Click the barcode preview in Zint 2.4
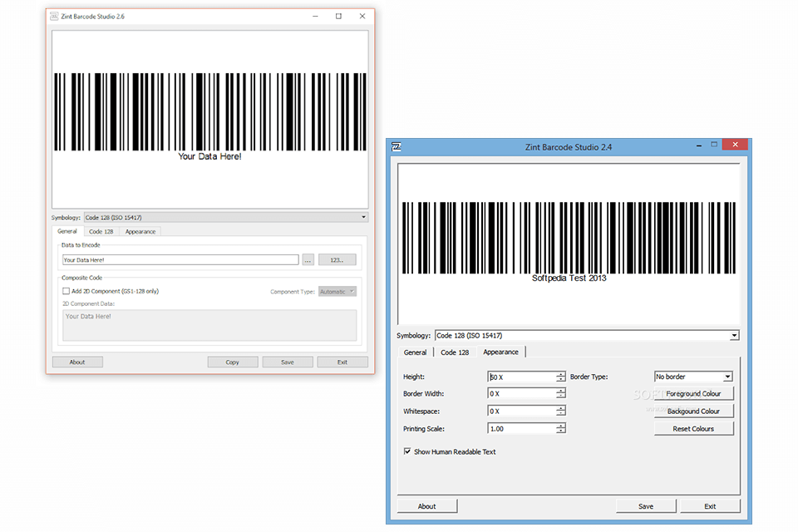This screenshot has width=798, height=532. pos(569,244)
